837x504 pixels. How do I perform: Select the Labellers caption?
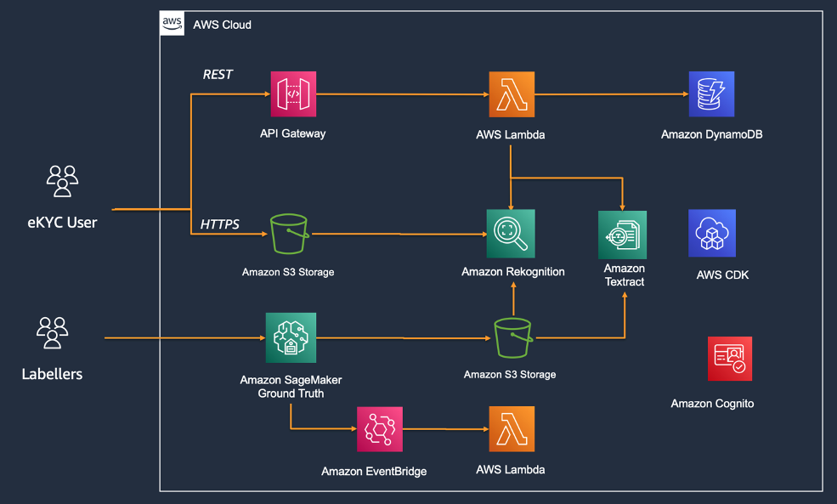point(53,374)
